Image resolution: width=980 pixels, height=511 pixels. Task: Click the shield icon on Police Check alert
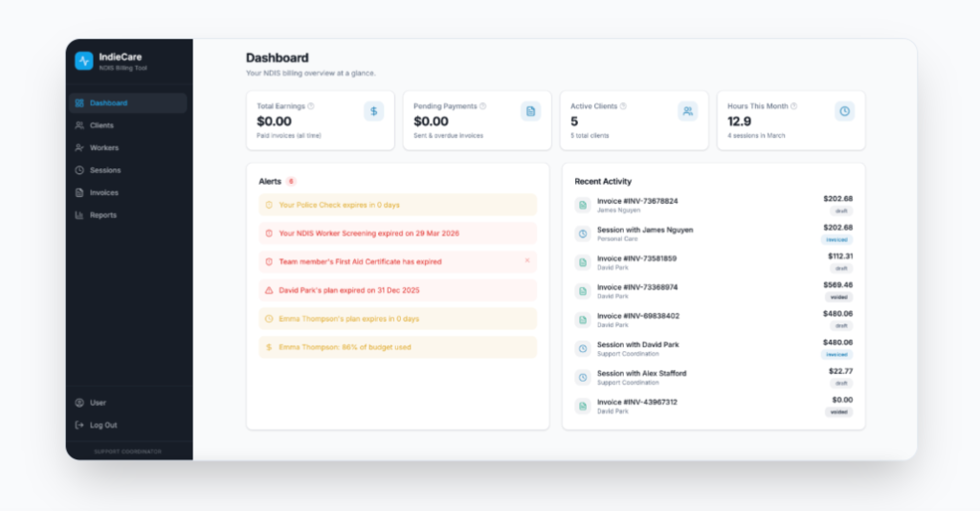(269, 205)
